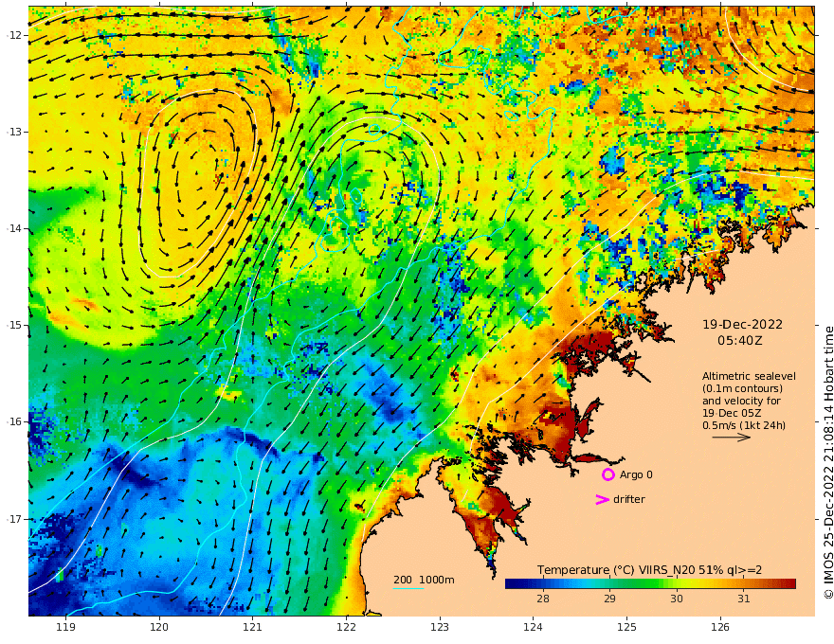Click longitude axis label '122'
Image resolution: width=834 pixels, height=644 pixels.
(x=346, y=628)
